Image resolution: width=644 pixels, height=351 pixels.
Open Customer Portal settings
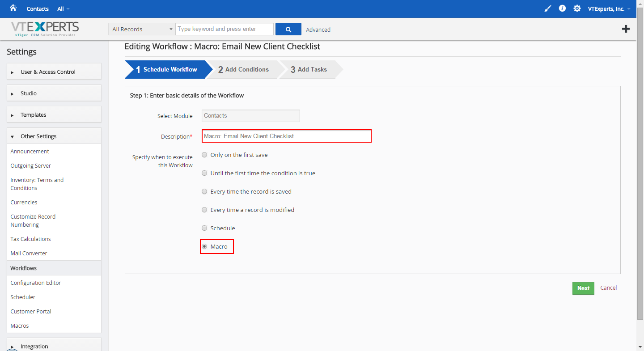31,311
